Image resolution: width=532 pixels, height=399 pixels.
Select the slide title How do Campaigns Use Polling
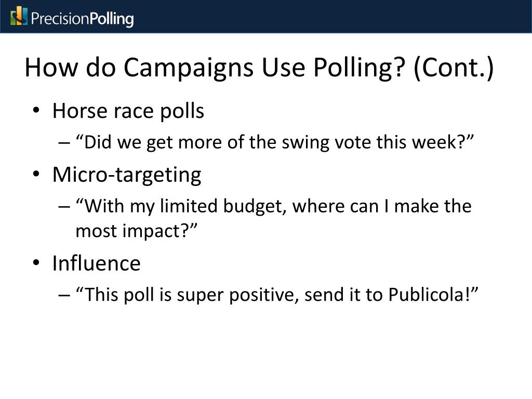[x=259, y=68]
